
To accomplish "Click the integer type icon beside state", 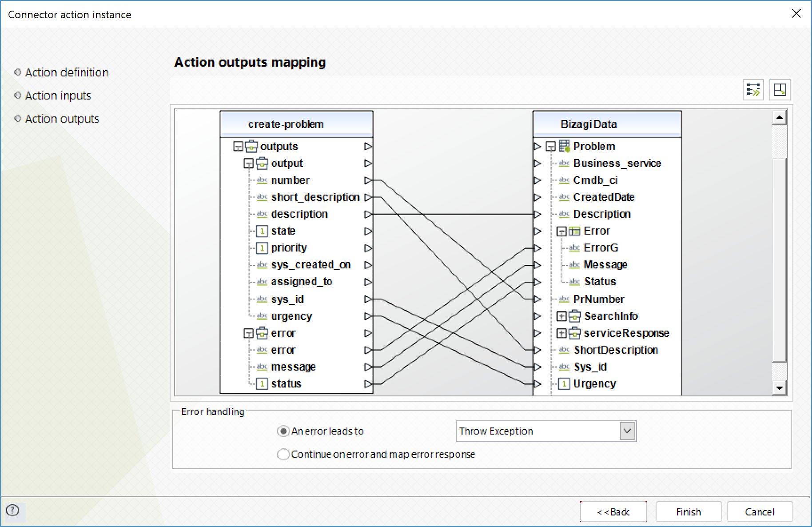I will 262,231.
